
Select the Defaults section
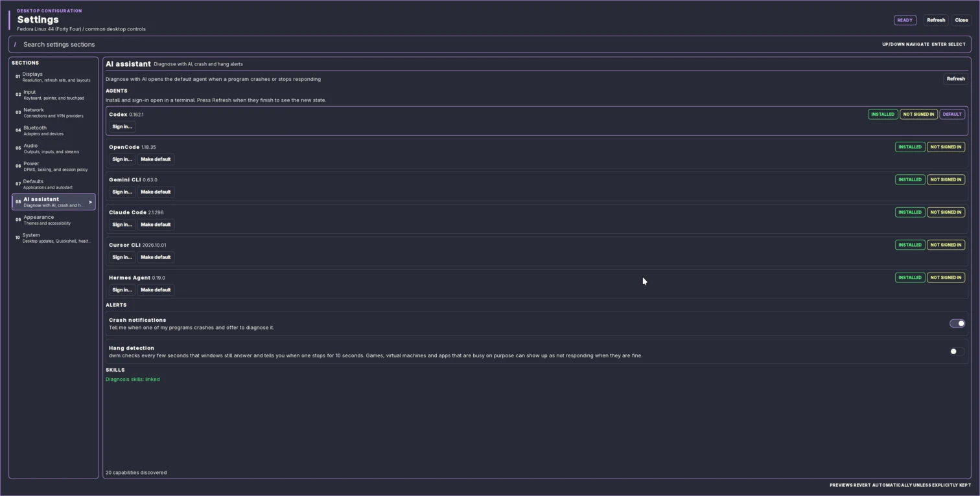[x=54, y=184]
